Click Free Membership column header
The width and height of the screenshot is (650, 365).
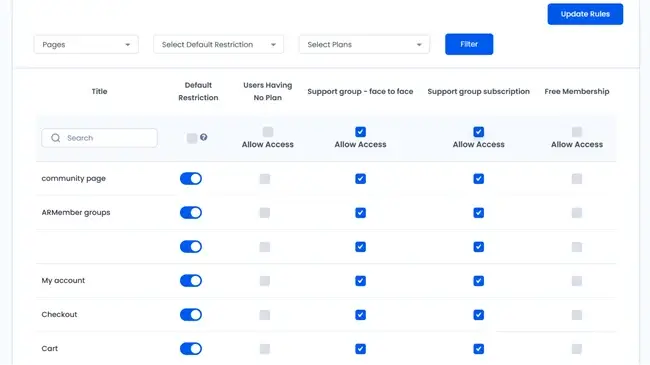[x=577, y=91]
